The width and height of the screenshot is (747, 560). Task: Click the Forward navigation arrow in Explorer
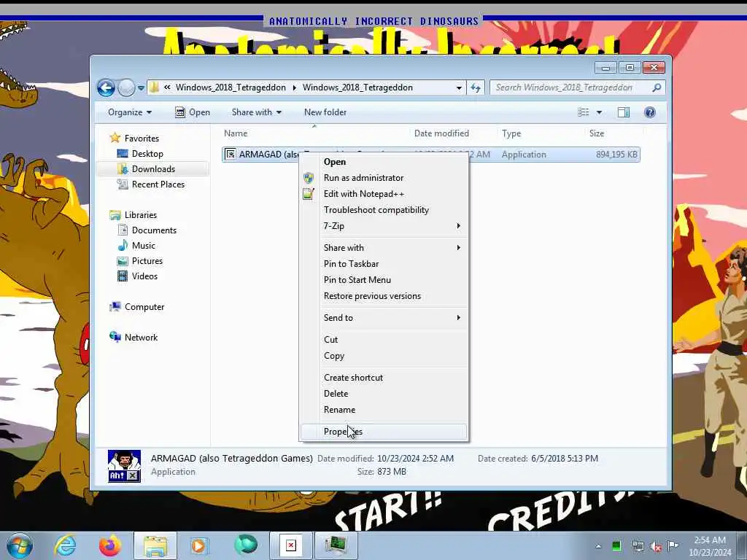pyautogui.click(x=126, y=87)
